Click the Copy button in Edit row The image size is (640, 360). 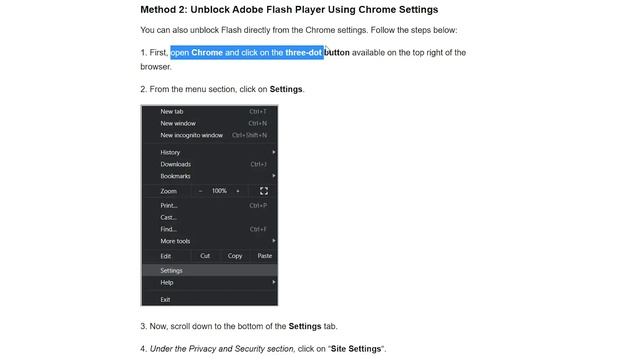[235, 256]
